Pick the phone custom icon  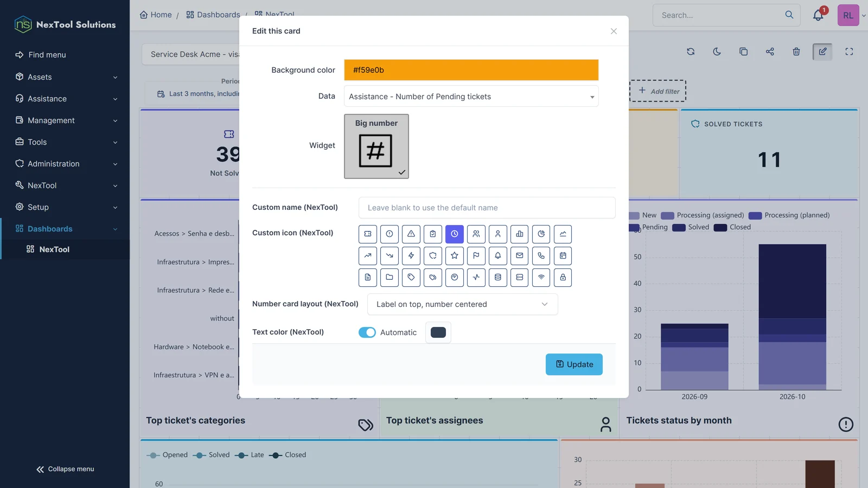541,256
